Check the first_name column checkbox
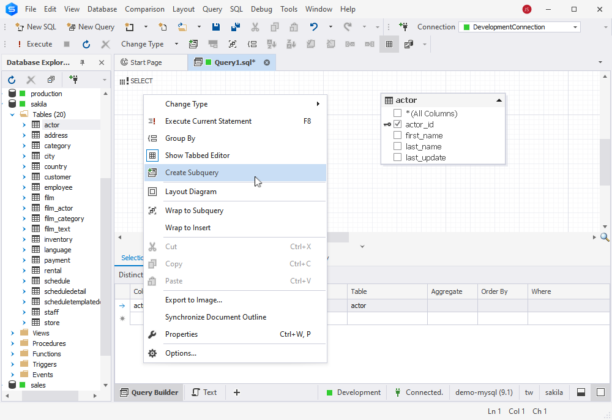Image resolution: width=612 pixels, height=420 pixels. coord(398,135)
